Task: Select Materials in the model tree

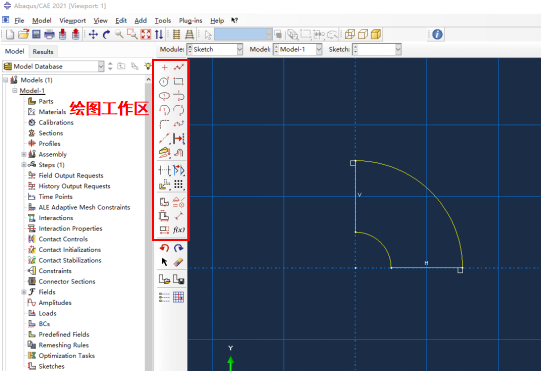Action: [52, 112]
